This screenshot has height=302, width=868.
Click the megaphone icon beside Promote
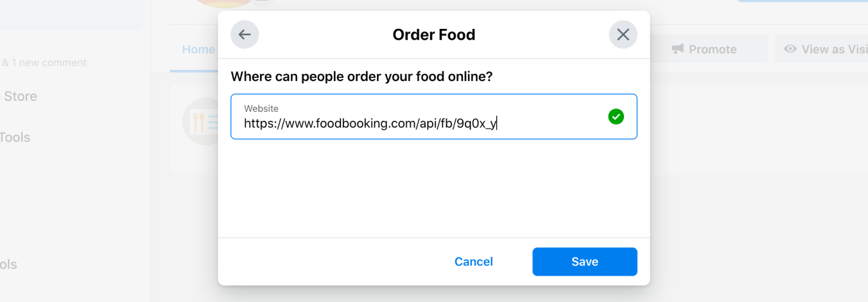(677, 49)
